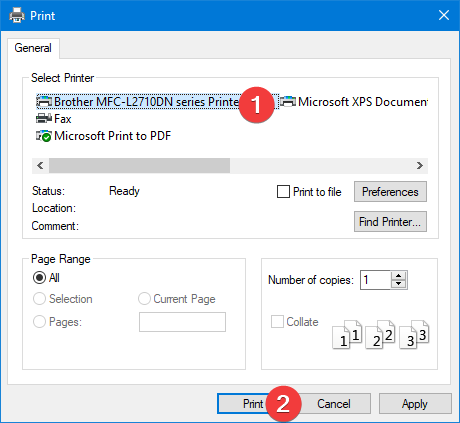Click the Apply button
The height and width of the screenshot is (423, 460).
pos(415,404)
